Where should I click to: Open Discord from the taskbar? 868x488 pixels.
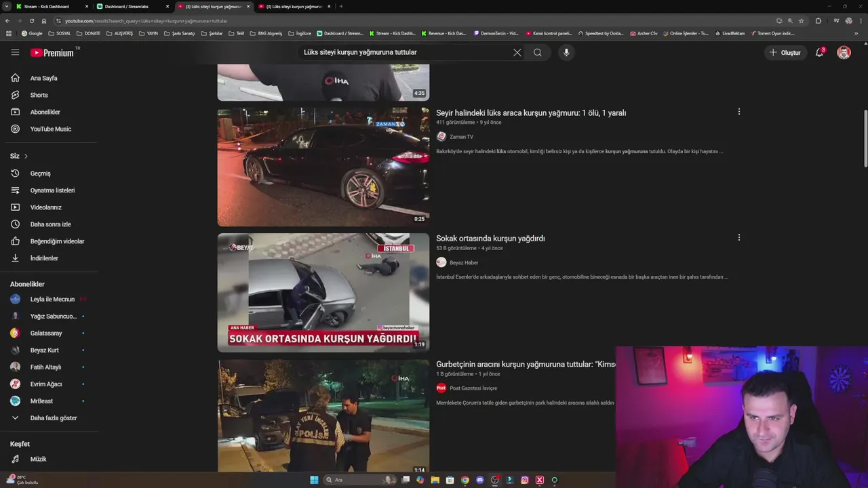point(480,480)
